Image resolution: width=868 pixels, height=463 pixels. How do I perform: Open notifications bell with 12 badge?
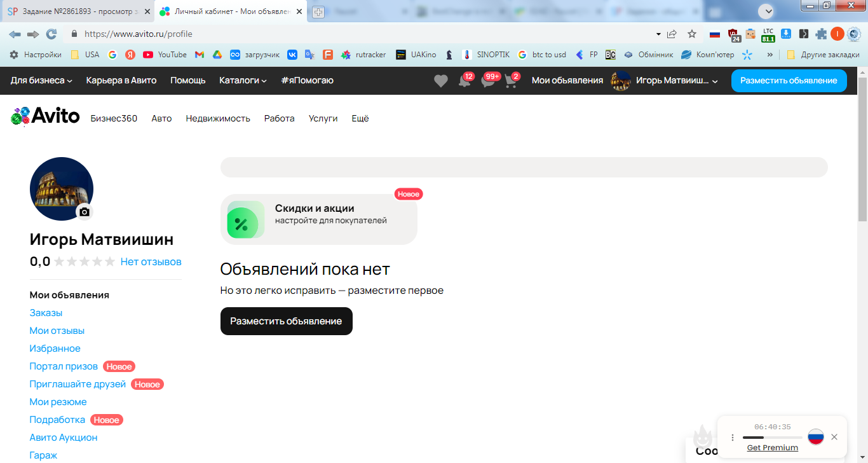[465, 81]
